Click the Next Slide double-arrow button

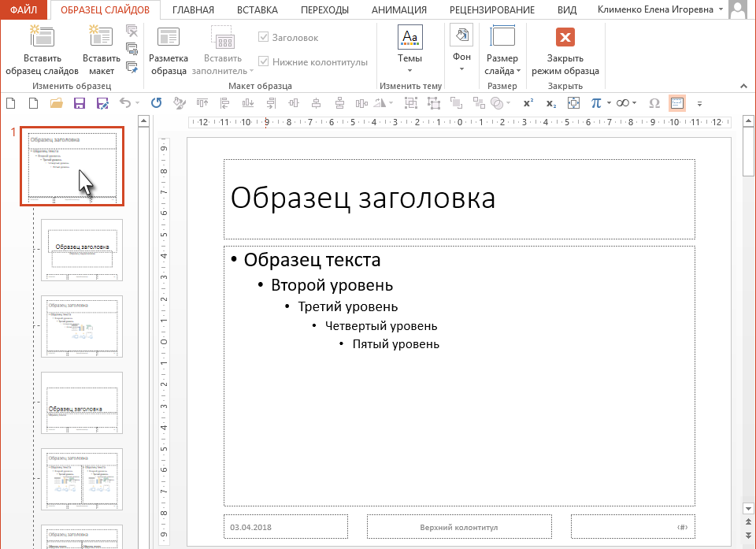click(x=748, y=535)
